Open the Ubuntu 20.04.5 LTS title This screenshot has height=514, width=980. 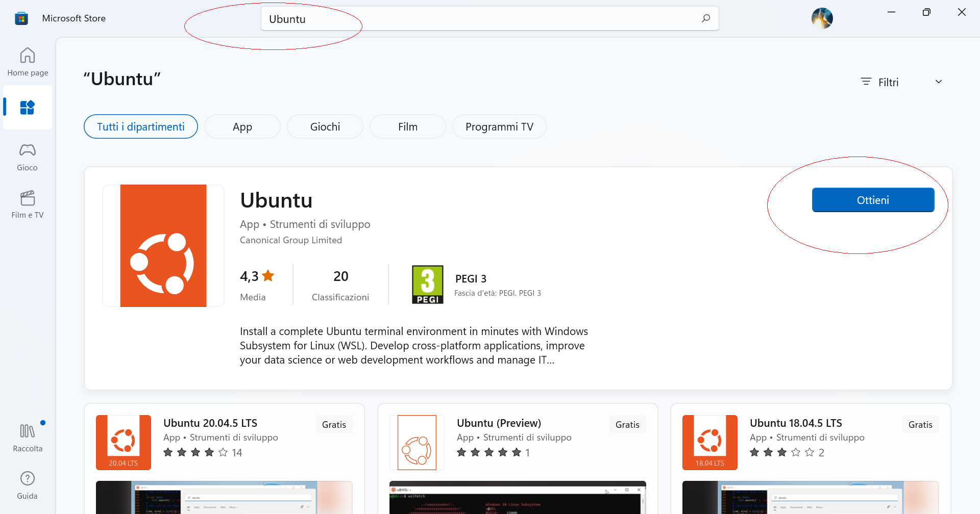tap(210, 423)
